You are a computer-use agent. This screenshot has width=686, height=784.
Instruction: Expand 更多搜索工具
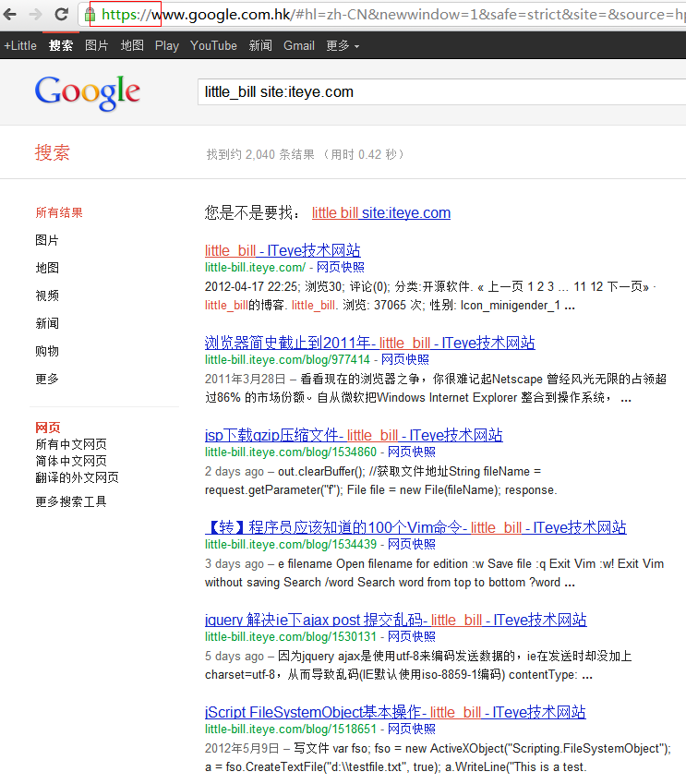(71, 501)
